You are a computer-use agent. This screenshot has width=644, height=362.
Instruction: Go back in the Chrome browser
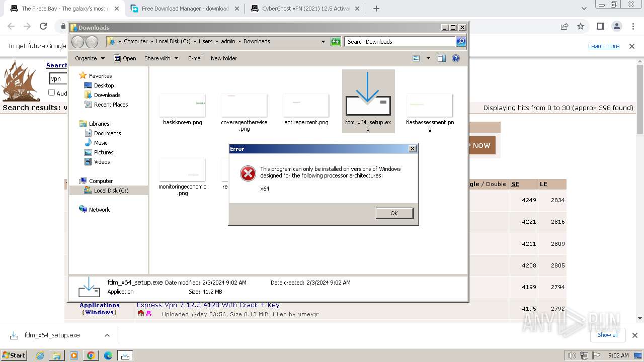pos(11,27)
